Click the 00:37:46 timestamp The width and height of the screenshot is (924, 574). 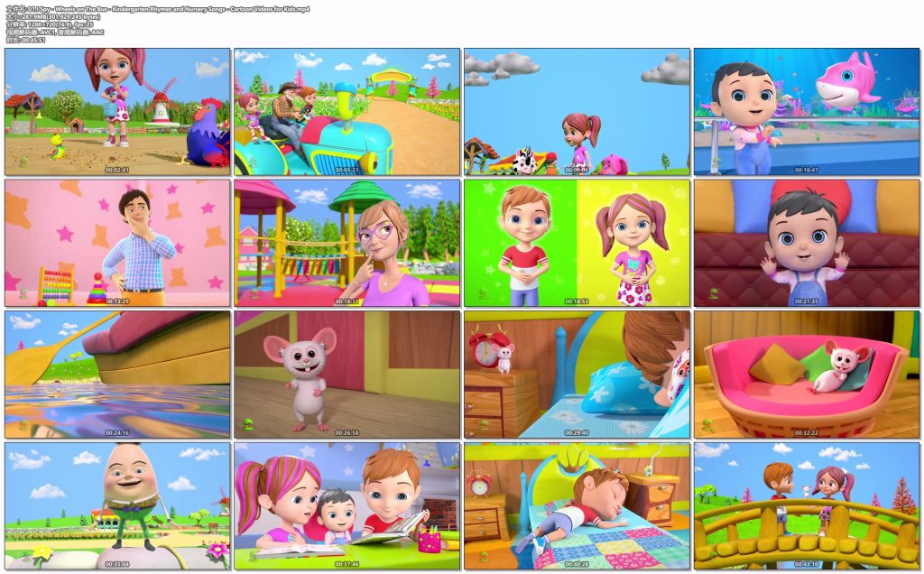pyautogui.click(x=346, y=564)
